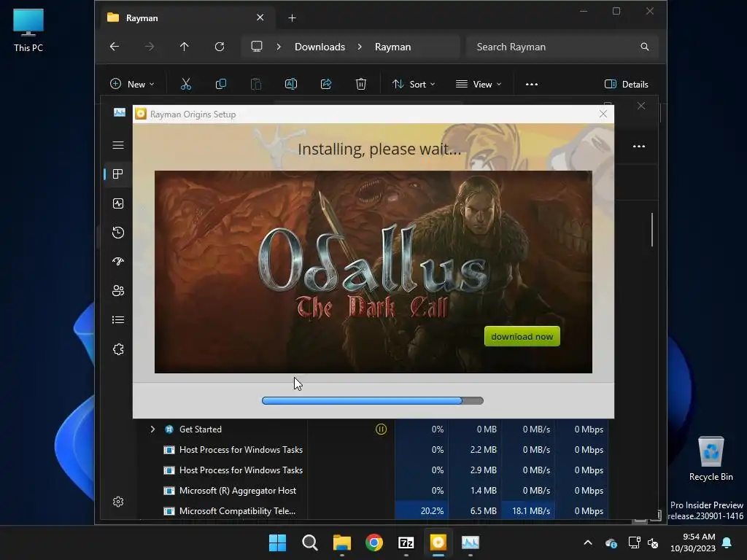Expand the Get Started process row
This screenshot has height=560, width=747.
point(152,429)
